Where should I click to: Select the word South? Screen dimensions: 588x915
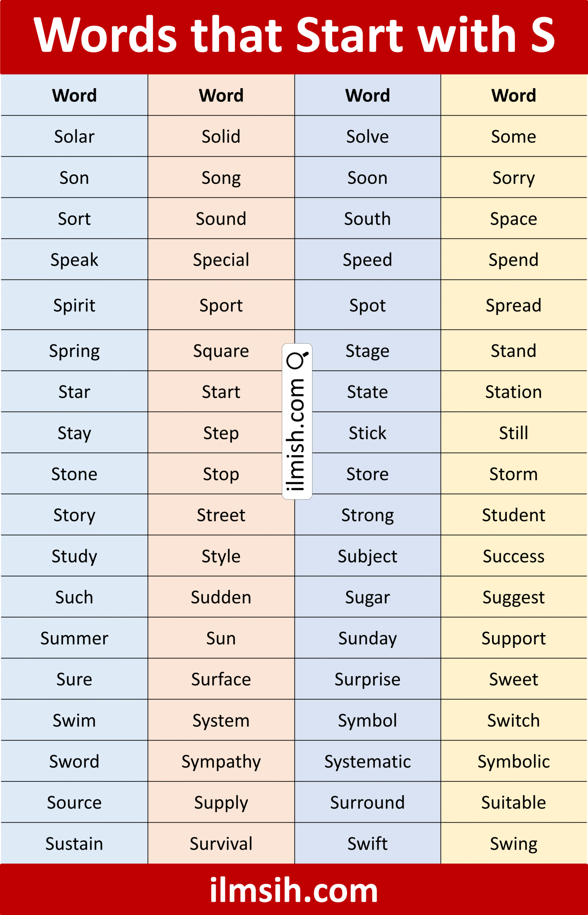coord(367,219)
